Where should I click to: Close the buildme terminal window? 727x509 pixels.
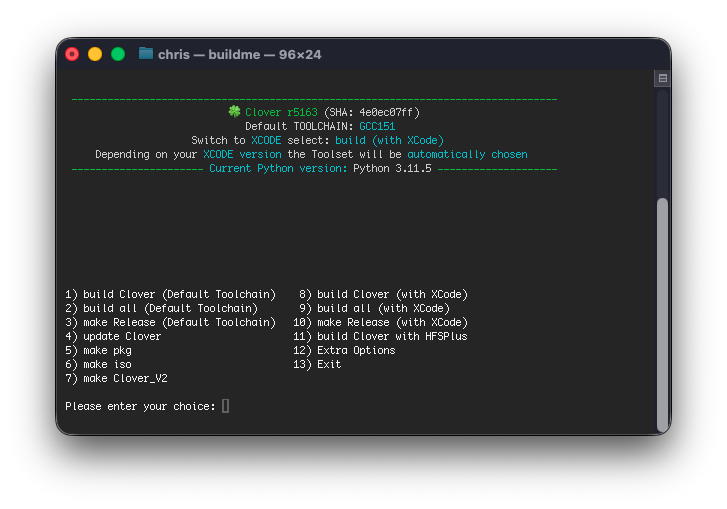click(72, 54)
